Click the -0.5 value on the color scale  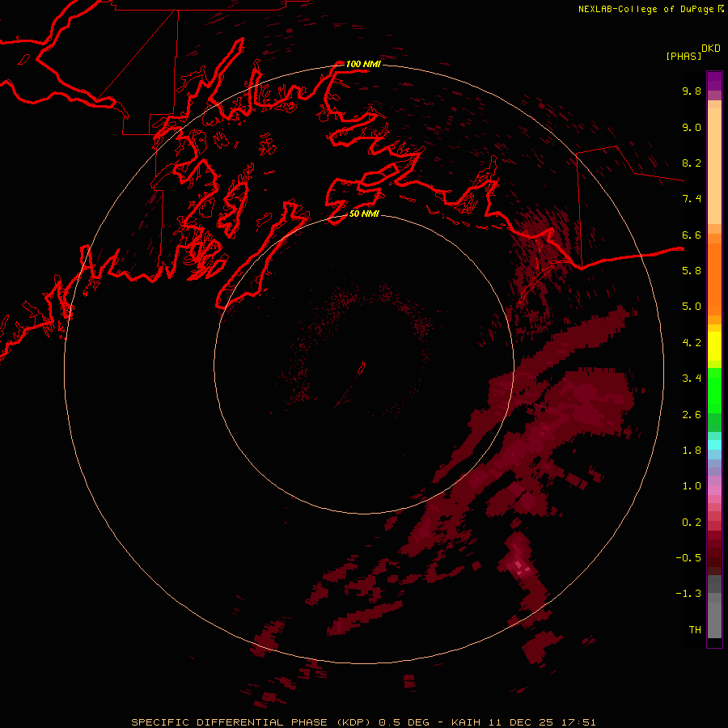[x=688, y=558]
